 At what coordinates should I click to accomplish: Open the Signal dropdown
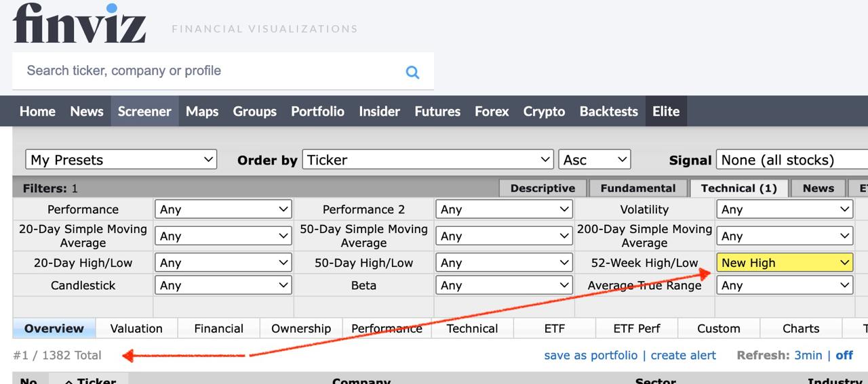[x=791, y=160]
